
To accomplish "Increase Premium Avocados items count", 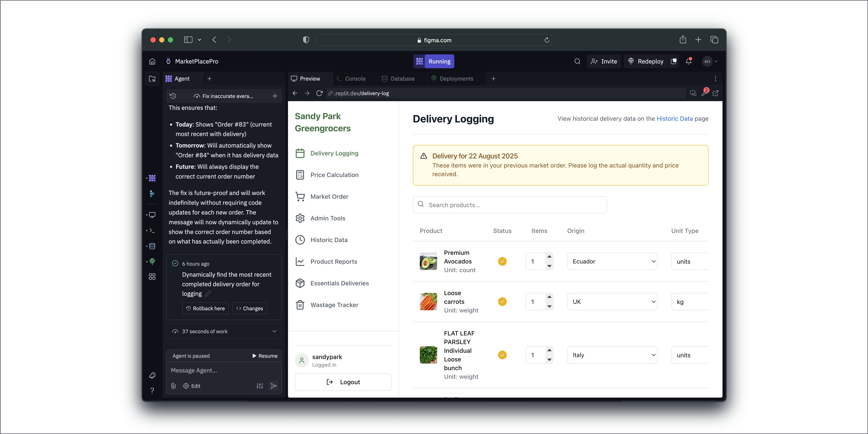I will pos(549,257).
